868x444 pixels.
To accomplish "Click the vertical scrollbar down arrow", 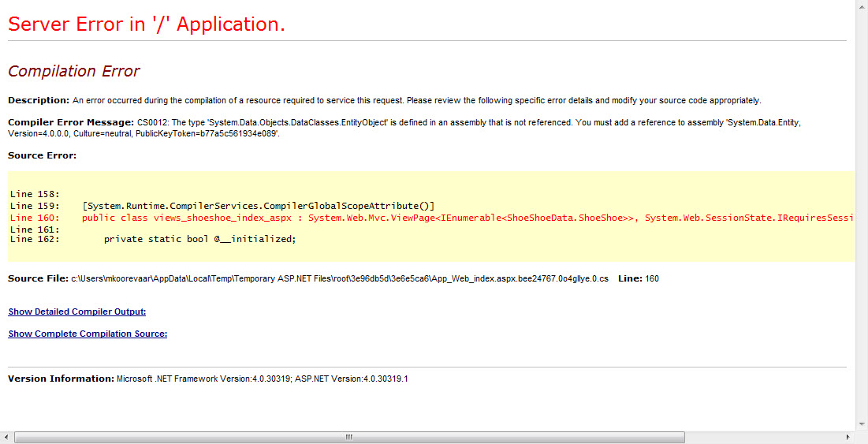I will (x=862, y=424).
